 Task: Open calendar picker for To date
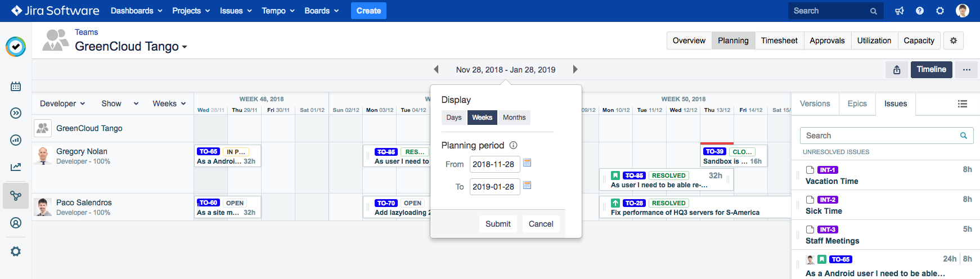click(527, 186)
